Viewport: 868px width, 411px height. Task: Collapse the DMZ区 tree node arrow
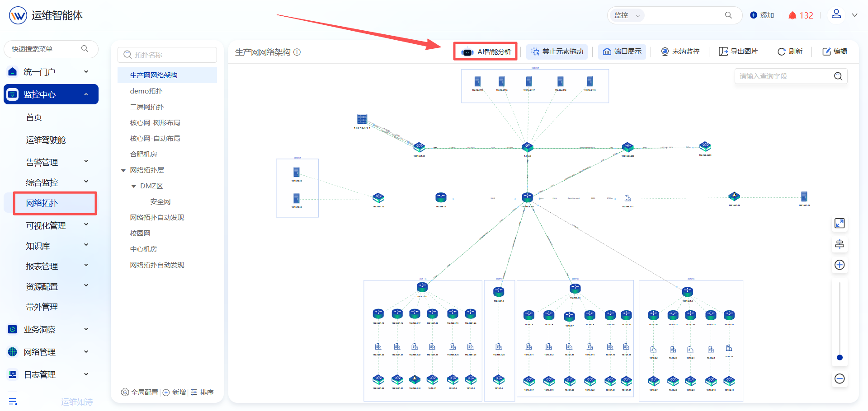pos(133,186)
